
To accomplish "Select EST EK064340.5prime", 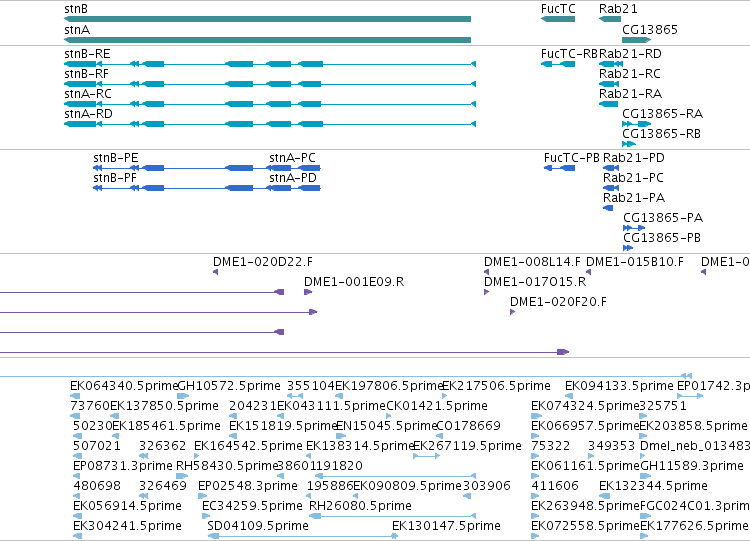I will click(x=75, y=396).
